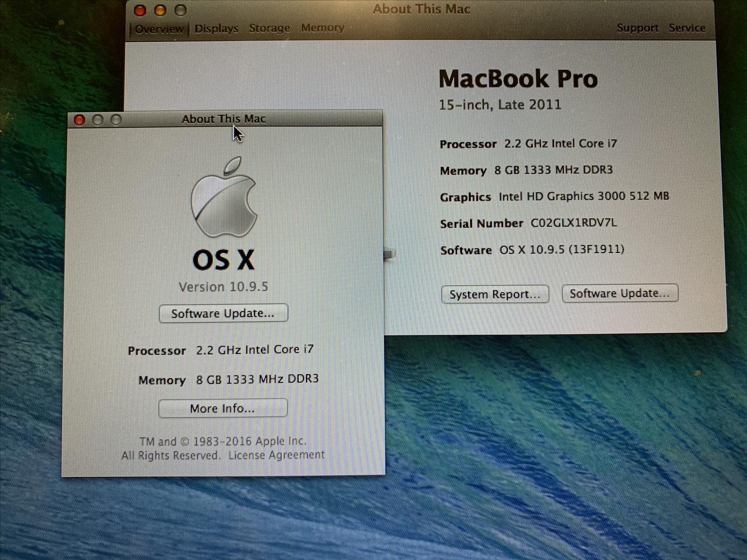The height and width of the screenshot is (560, 747).
Task: Open the License Agreement link
Action: click(276, 455)
